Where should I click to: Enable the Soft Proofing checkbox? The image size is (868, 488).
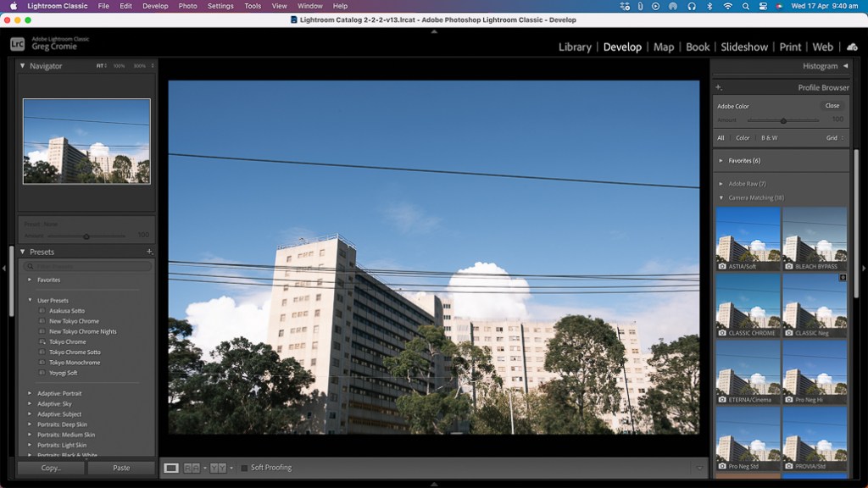244,468
